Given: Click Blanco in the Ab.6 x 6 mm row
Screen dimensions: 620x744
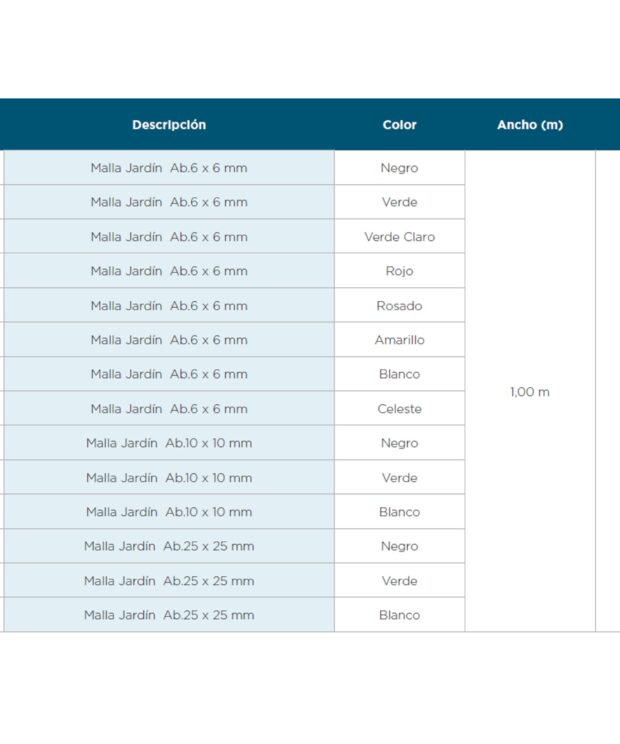Looking at the screenshot, I should point(399,374).
